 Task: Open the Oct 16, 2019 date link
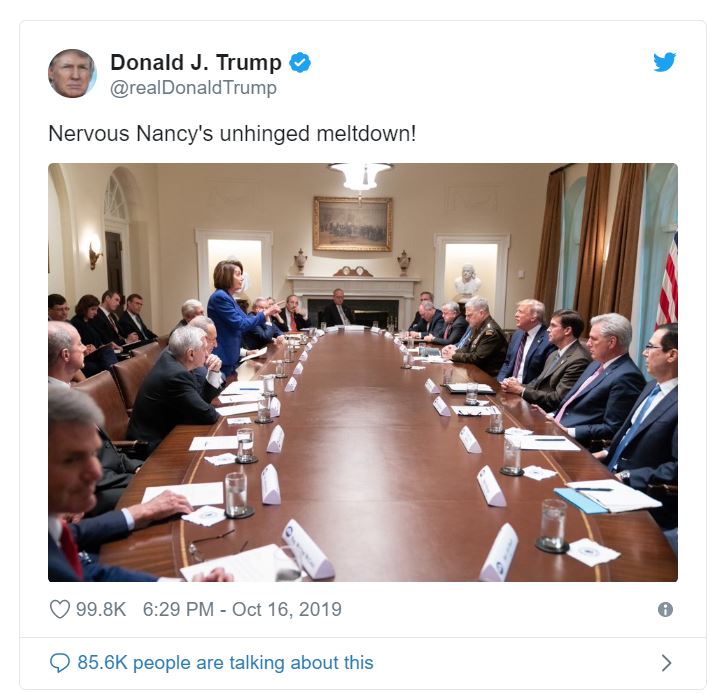pyautogui.click(x=287, y=609)
